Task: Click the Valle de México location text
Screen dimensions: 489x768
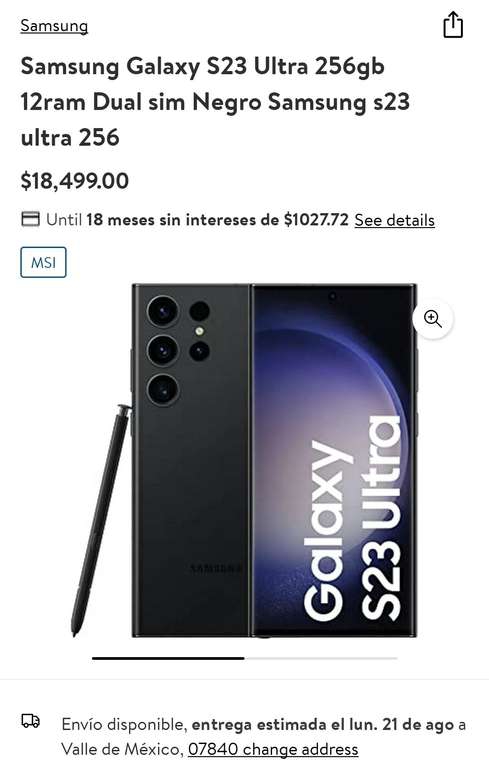Action: point(122,749)
